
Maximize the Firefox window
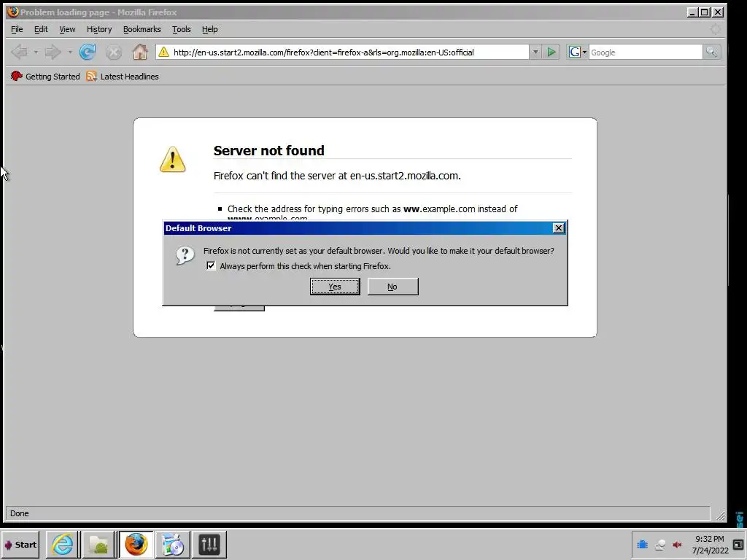click(x=704, y=12)
